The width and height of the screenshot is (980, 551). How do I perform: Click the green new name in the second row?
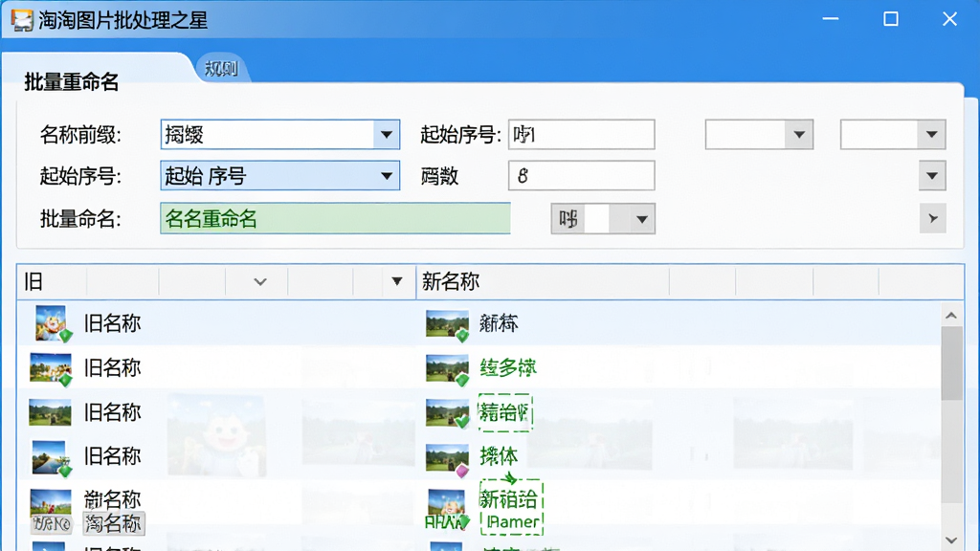point(508,367)
